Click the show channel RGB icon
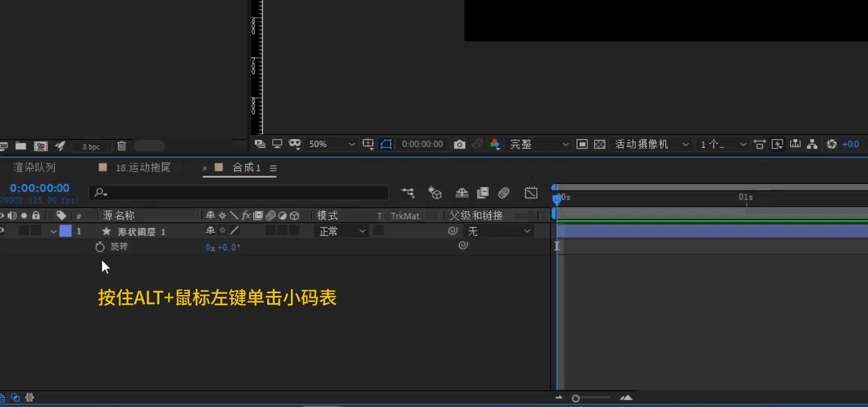The image size is (868, 407). (x=495, y=144)
